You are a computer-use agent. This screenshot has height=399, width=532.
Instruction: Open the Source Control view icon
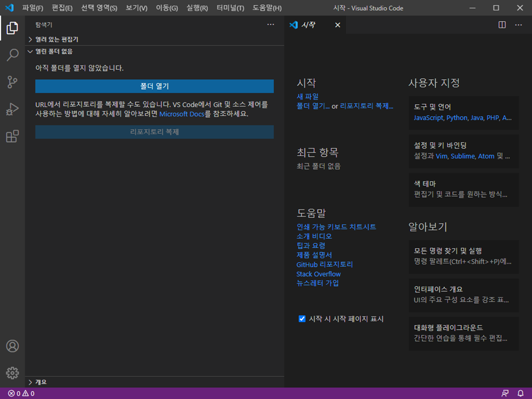click(12, 82)
